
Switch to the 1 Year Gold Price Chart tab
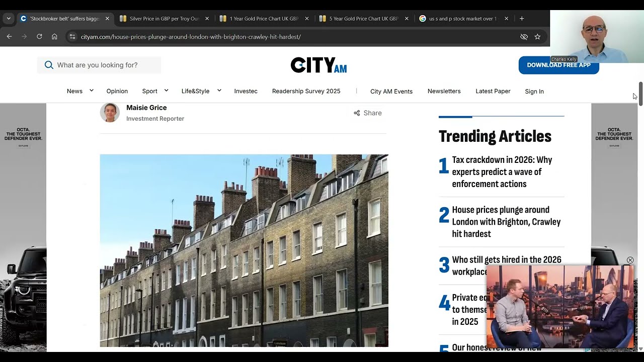coord(264,19)
